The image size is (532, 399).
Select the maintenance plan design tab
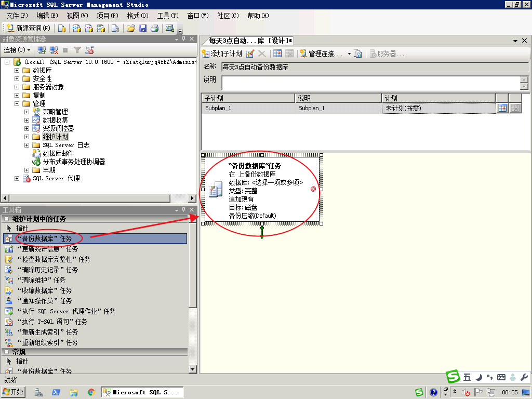(x=249, y=41)
